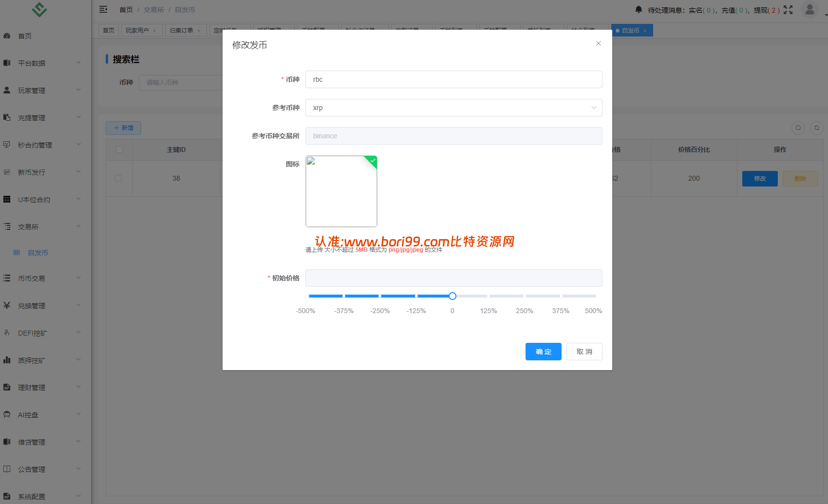
Task: Click the 玩家管理 user icon
Action: (x=7, y=90)
